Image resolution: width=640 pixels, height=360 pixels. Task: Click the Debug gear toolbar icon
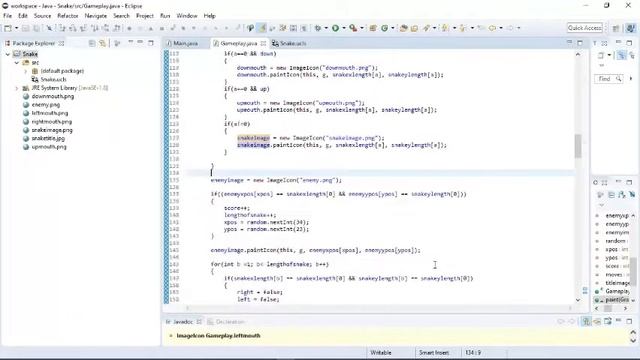point(318,28)
